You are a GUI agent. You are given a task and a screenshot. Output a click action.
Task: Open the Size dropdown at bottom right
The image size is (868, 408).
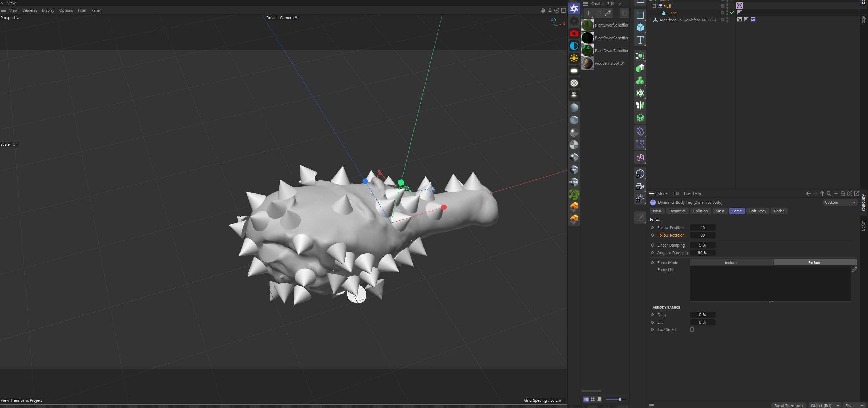tap(855, 405)
